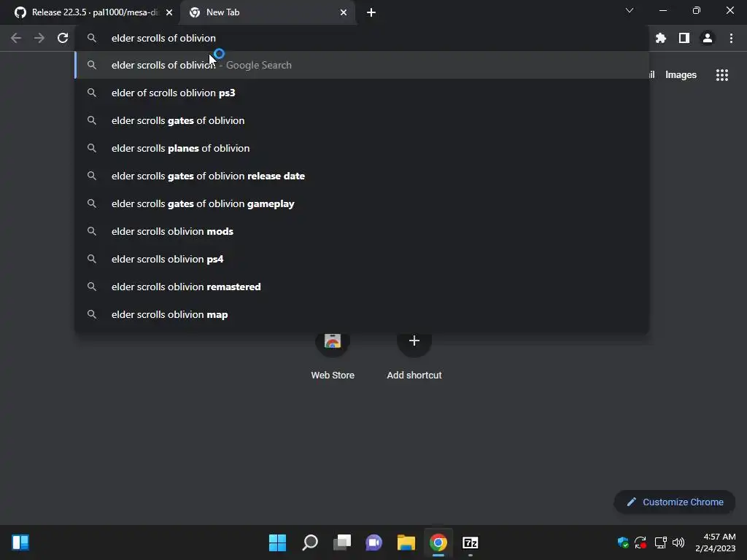
Task: Open the Windows Start menu
Action: (277, 542)
